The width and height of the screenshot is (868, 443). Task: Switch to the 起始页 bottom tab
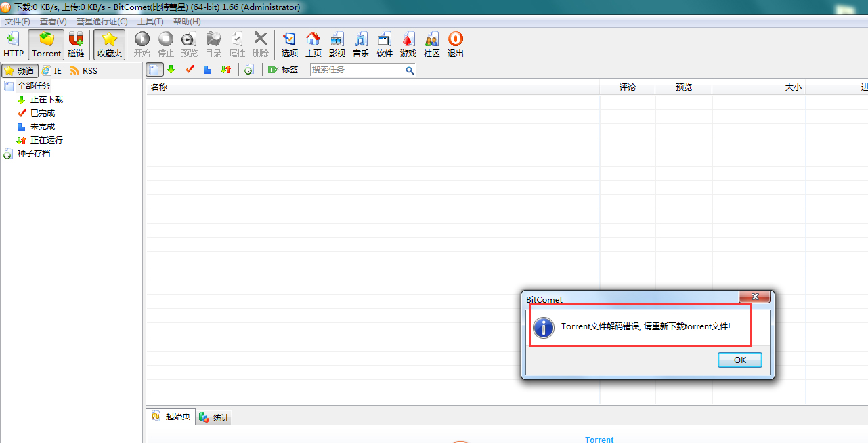172,417
